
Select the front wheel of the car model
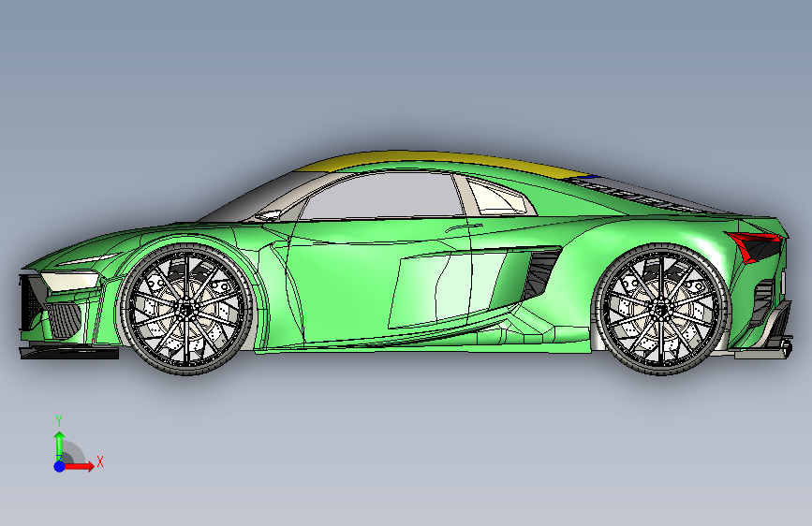[186, 309]
